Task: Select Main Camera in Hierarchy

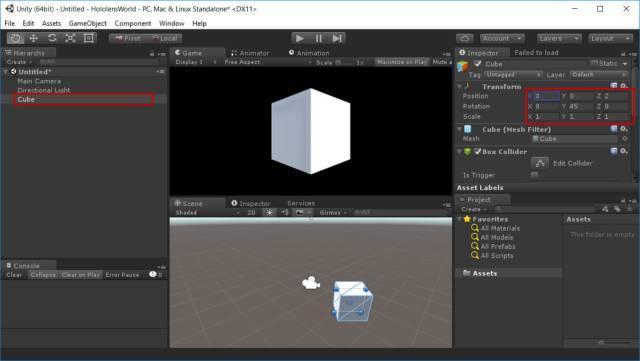Action: (39, 81)
